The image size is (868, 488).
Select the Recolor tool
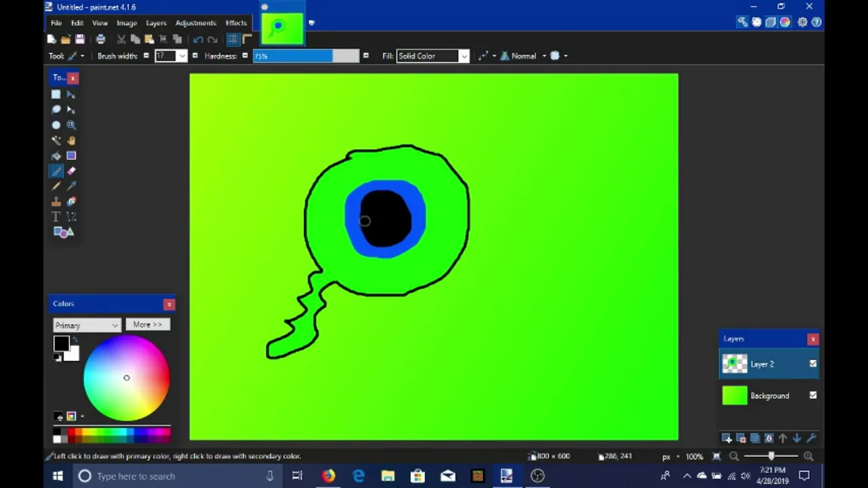pos(71,201)
